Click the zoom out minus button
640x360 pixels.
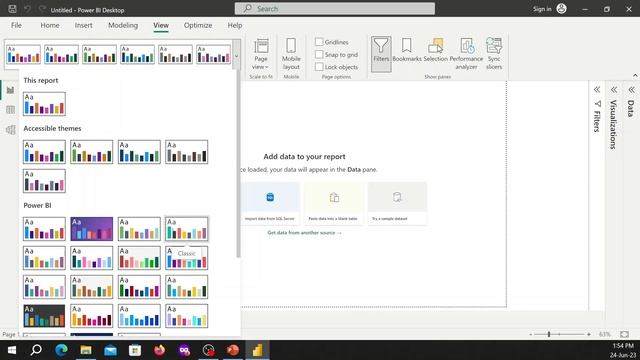pyautogui.click(x=531, y=334)
